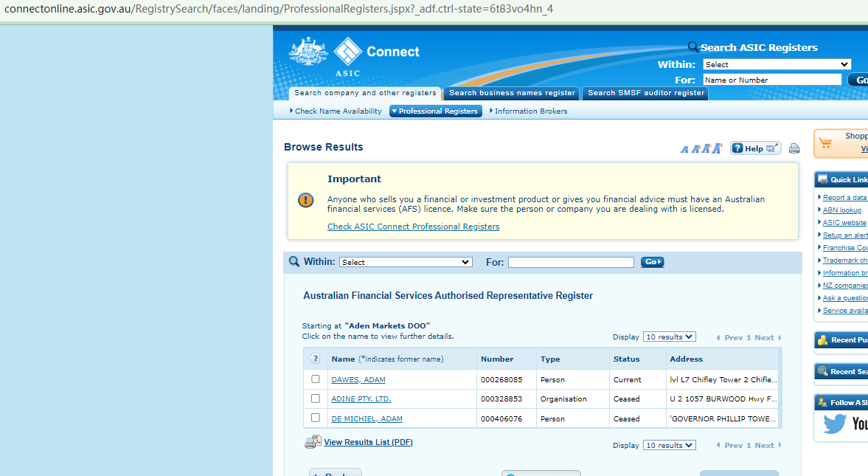The image size is (868, 476).
Task: Open the lower Display 10 results dropdown
Action: pos(670,445)
